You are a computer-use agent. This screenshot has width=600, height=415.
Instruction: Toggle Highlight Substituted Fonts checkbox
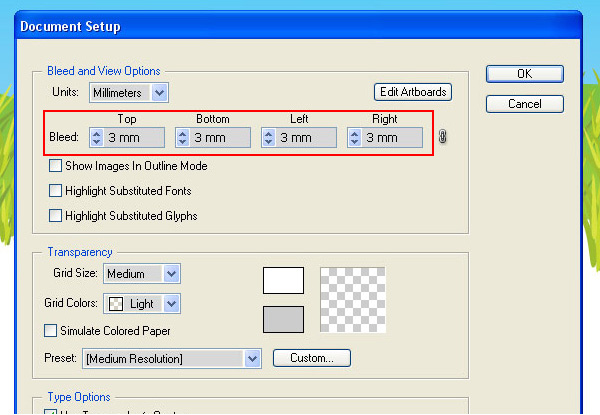click(x=55, y=190)
